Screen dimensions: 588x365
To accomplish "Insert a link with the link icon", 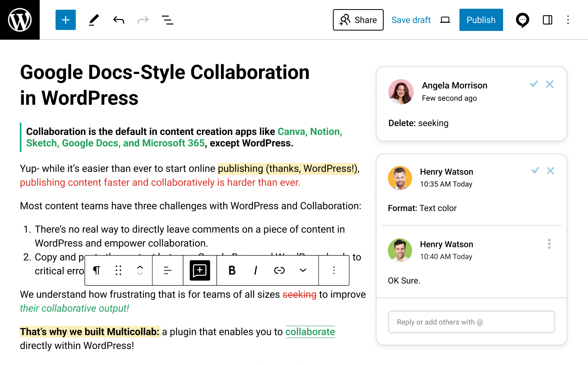I will coord(279,271).
